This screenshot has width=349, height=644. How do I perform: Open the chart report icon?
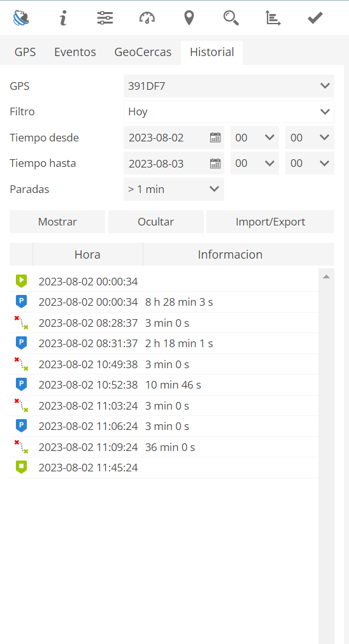click(x=273, y=18)
